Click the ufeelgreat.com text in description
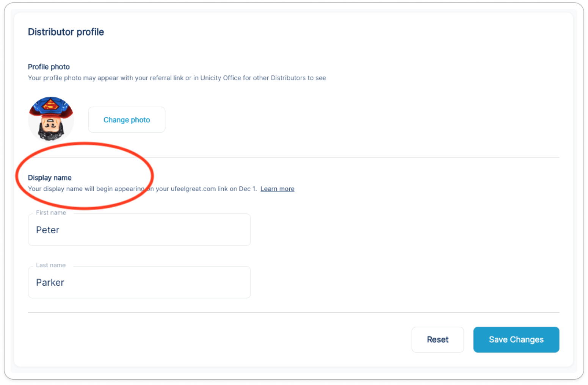This screenshot has width=588, height=385. 193,189
